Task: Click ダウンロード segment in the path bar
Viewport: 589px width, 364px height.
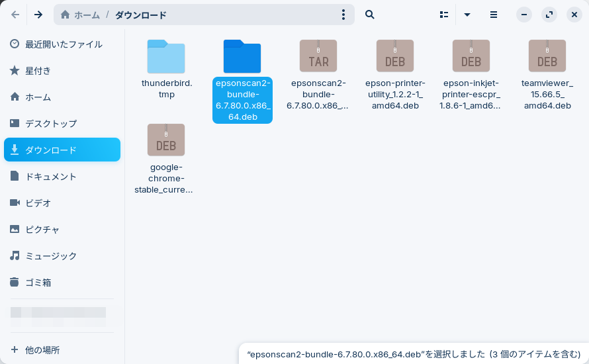Action: (x=140, y=15)
